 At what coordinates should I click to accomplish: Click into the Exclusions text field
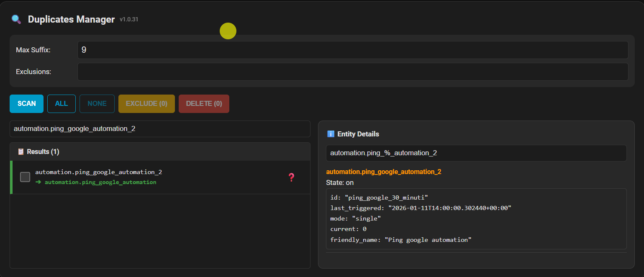(352, 72)
